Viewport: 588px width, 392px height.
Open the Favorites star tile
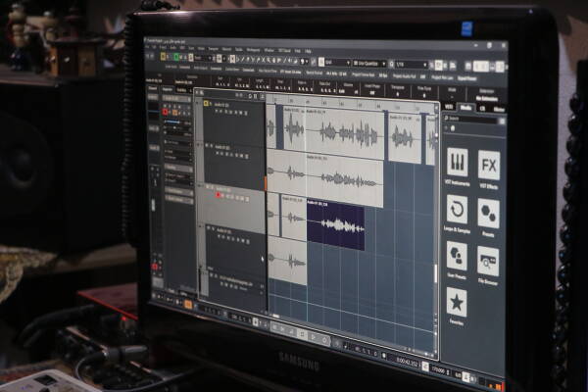(x=457, y=304)
